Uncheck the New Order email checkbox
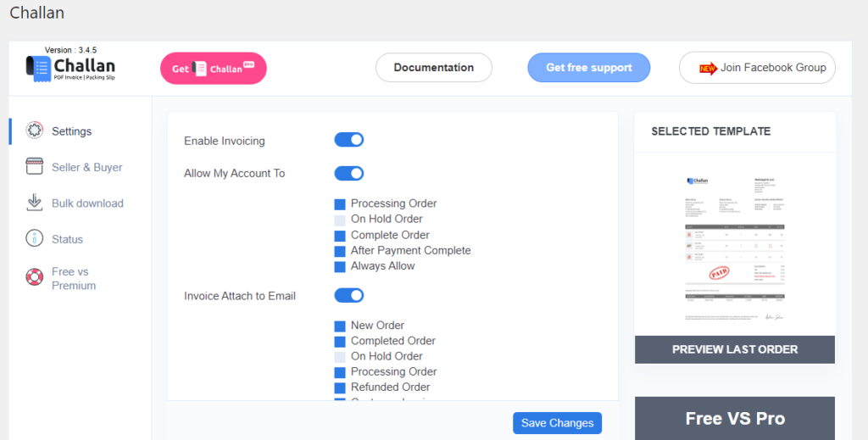Viewport: 868px width, 440px height. click(x=340, y=326)
